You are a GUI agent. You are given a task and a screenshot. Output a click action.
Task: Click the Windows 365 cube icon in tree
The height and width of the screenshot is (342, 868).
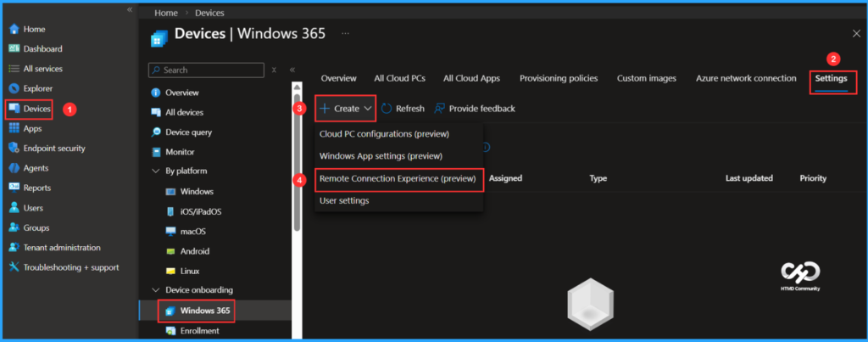171,311
